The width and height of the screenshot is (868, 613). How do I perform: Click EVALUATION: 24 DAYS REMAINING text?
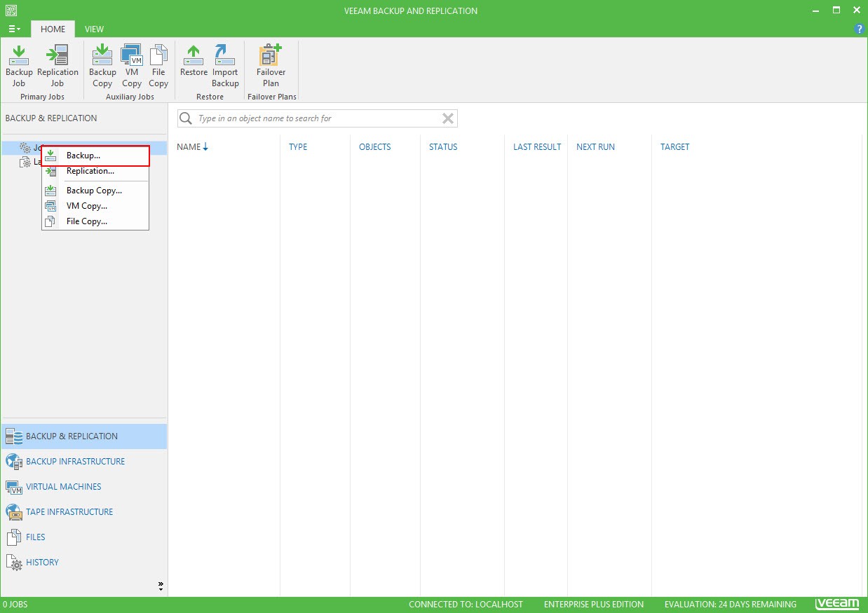pos(731,605)
